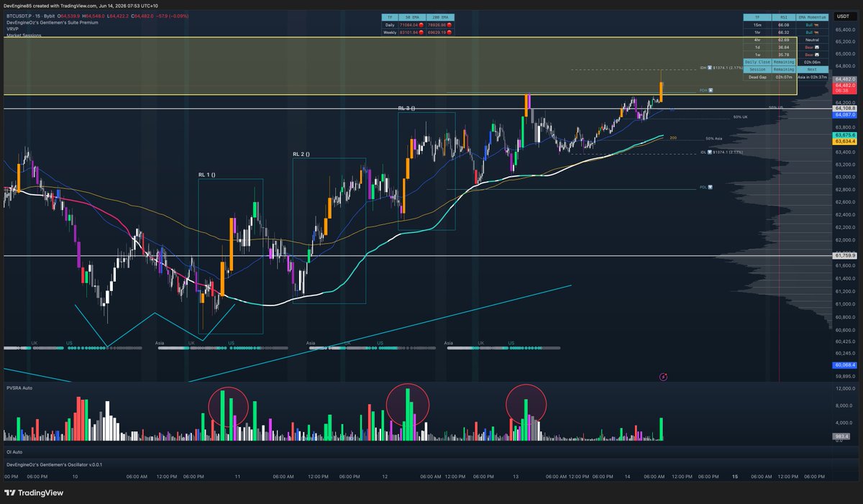Image resolution: width=863 pixels, height=504 pixels.
Task: Click the RL 2 () range label
Action: 301,154
